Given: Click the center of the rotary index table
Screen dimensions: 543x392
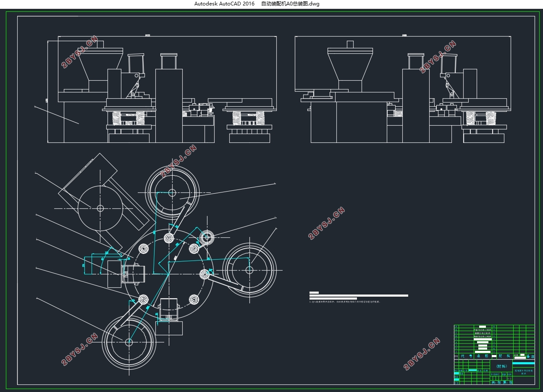Looking at the screenshot, I should coord(168,274).
